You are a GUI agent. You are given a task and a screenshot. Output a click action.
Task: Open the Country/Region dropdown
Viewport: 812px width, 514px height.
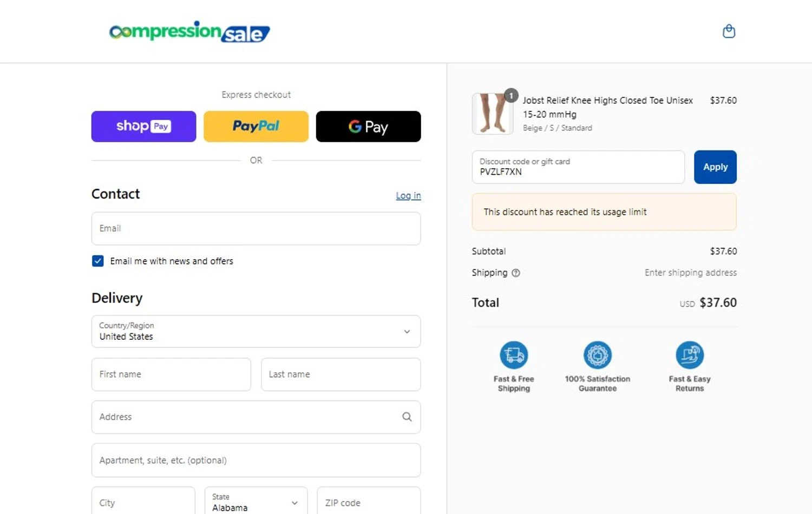coord(256,331)
